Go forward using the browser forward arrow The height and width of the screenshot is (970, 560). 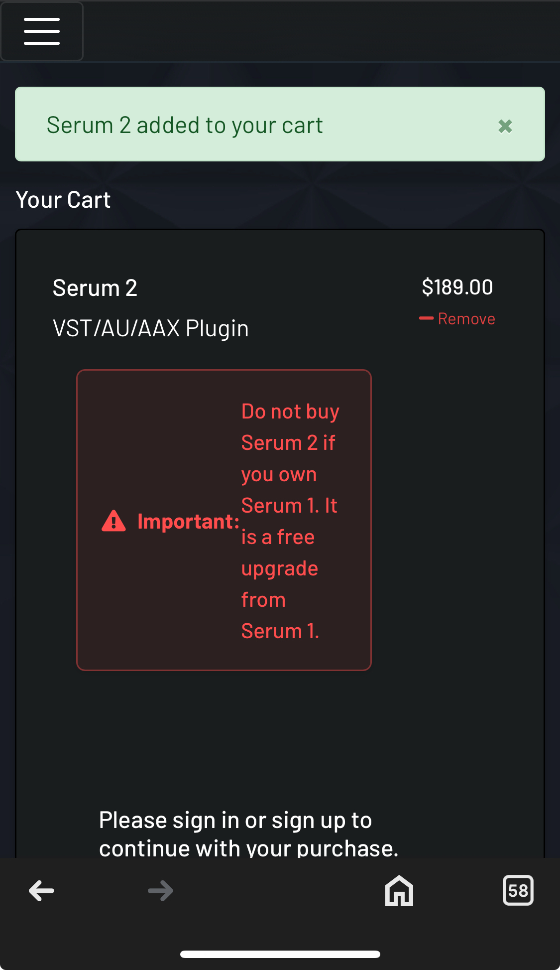(160, 891)
